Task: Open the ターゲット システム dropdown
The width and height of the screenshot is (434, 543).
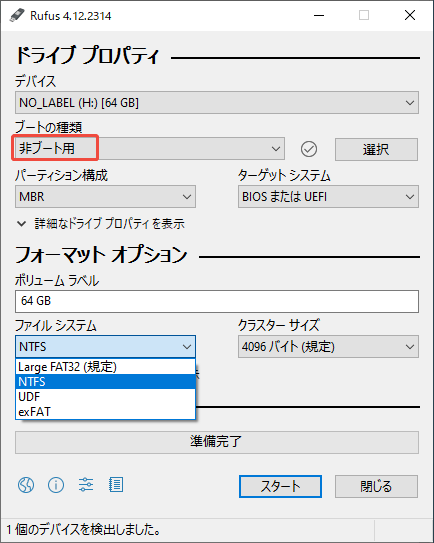Action: (328, 197)
